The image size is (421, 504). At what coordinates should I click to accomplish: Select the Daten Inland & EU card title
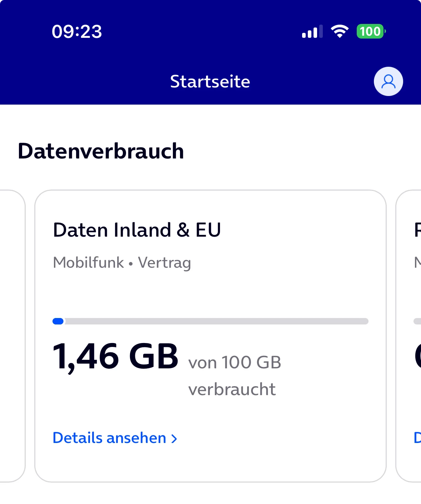point(137,230)
